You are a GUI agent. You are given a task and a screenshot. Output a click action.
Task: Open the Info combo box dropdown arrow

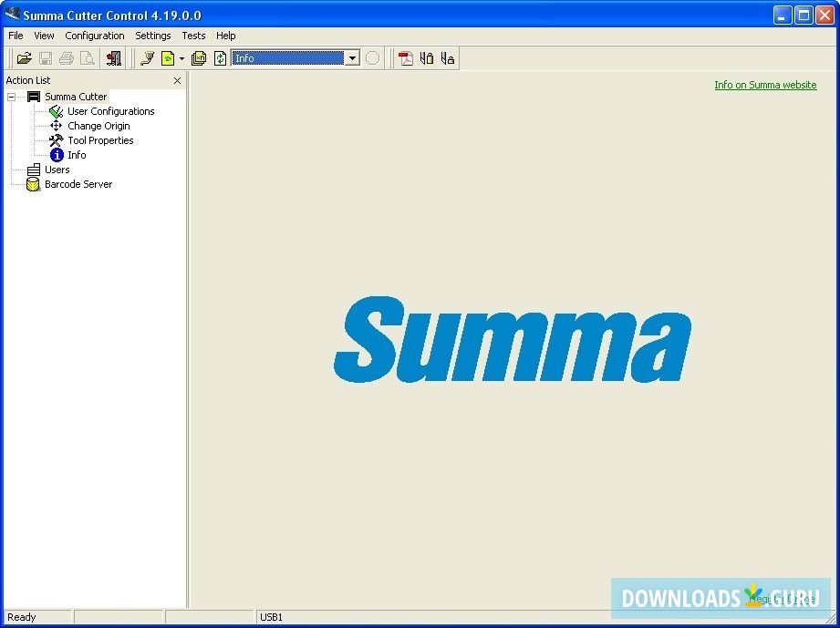352,58
